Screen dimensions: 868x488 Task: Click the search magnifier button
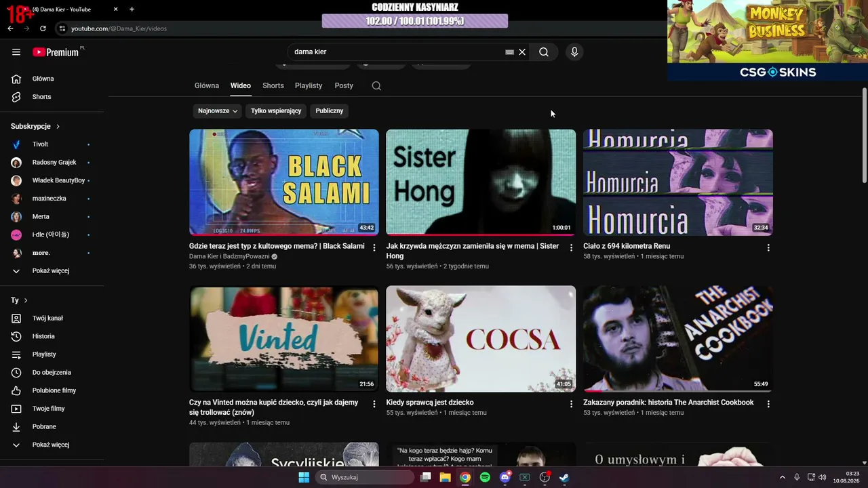click(x=544, y=52)
